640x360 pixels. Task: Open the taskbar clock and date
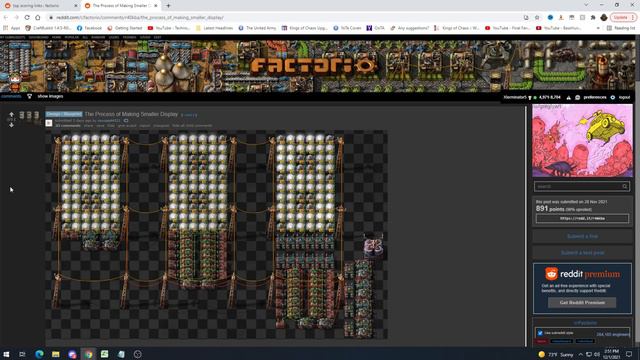point(611,354)
